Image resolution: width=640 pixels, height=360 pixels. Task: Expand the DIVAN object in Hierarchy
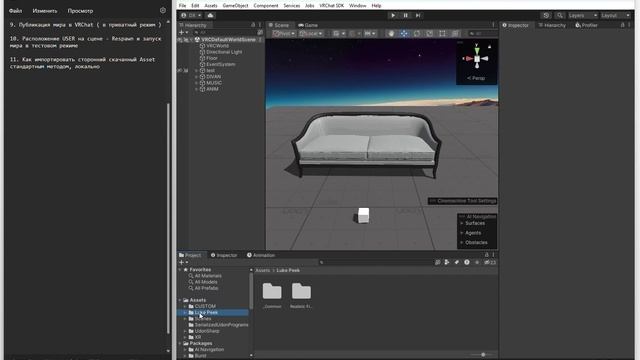(x=197, y=77)
